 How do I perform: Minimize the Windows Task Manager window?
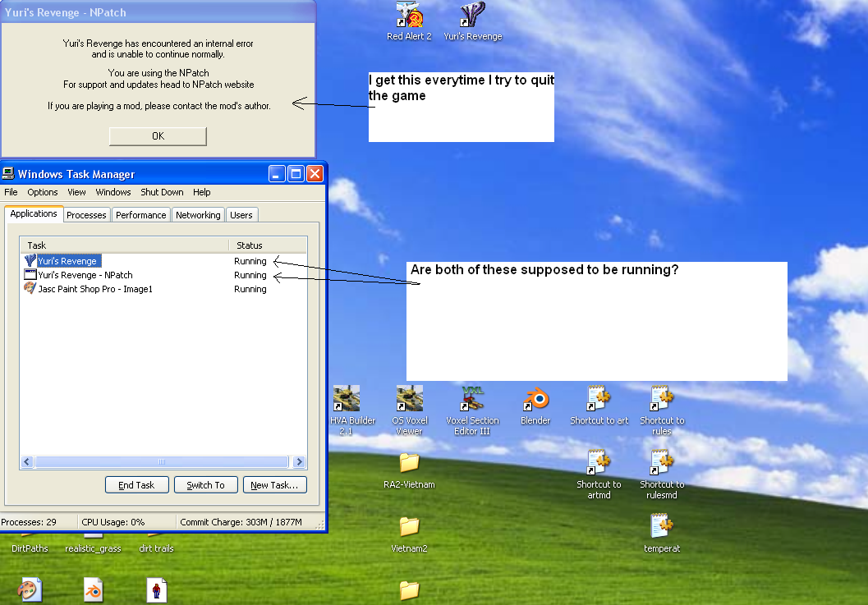278,174
